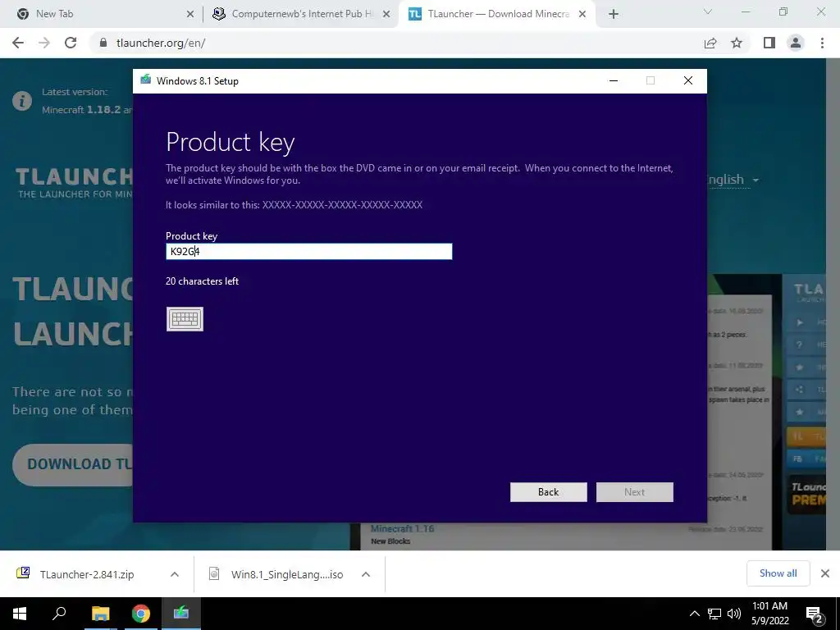The height and width of the screenshot is (630, 840).
Task: Click the browser forward arrow
Action: tap(44, 43)
